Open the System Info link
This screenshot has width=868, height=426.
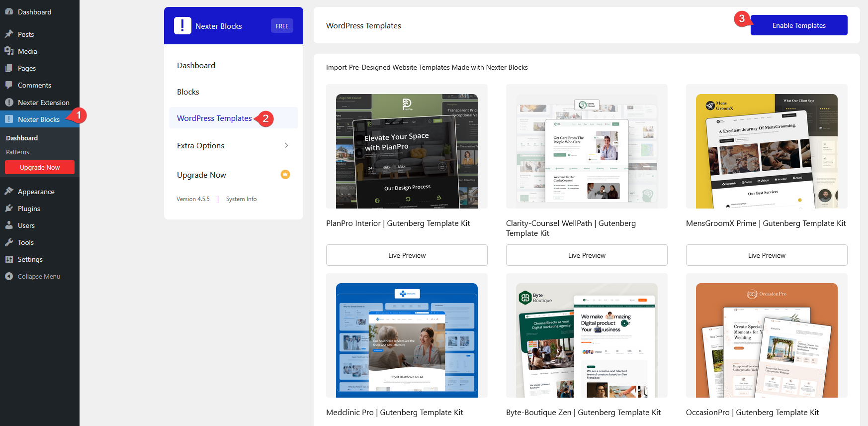[242, 199]
